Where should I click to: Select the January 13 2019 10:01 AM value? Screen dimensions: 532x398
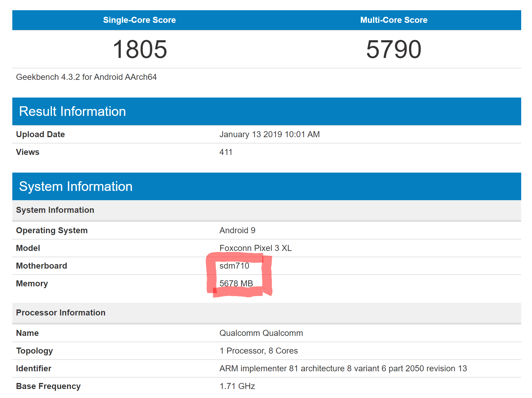[x=270, y=134]
